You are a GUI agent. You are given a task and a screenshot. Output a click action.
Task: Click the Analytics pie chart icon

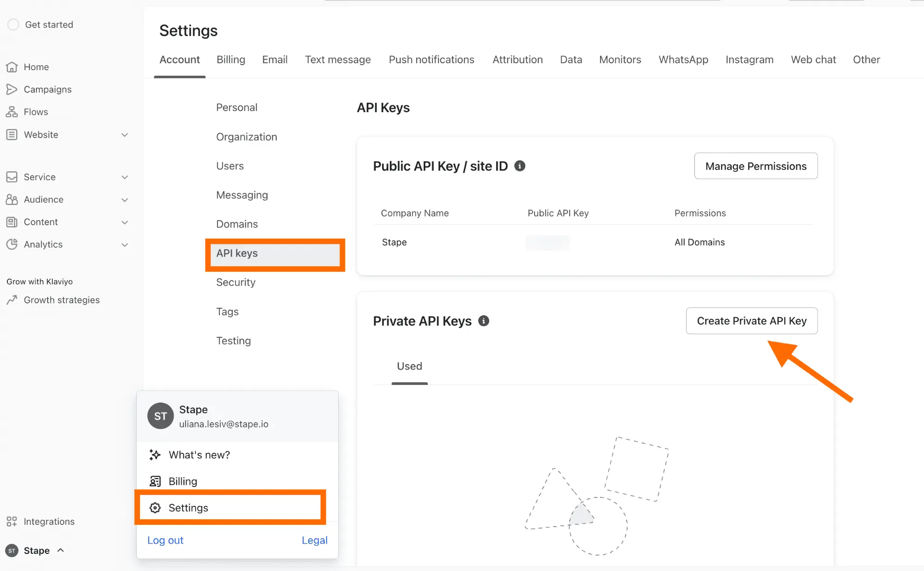click(x=12, y=244)
